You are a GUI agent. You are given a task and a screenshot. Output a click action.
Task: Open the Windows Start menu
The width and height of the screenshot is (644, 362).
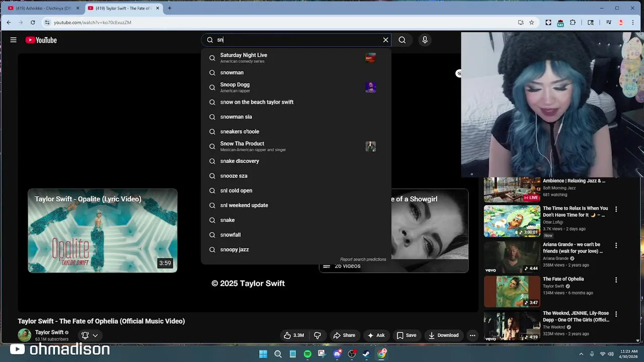(x=263, y=354)
